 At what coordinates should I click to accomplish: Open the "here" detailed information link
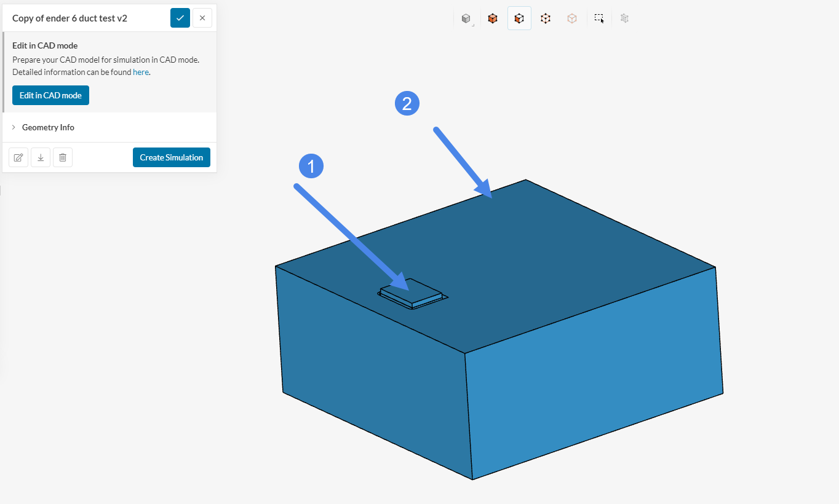[x=141, y=72]
